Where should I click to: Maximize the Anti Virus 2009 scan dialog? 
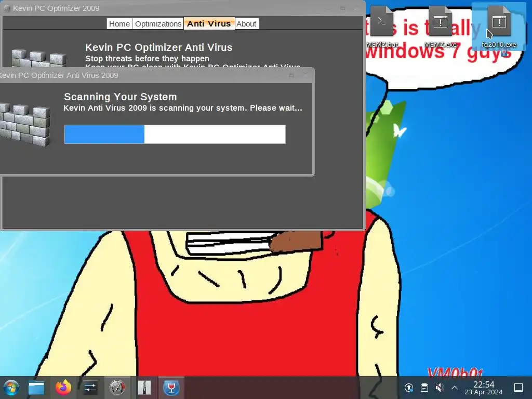[291, 75]
